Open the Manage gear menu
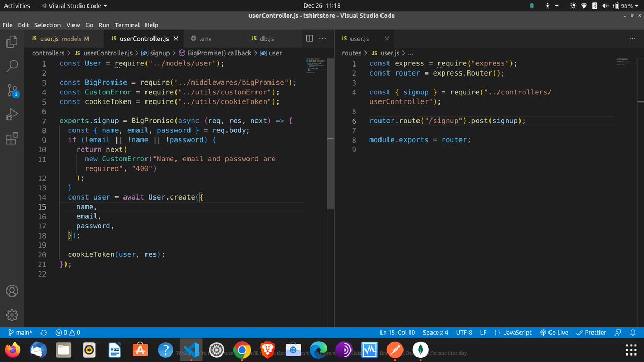 coord(12,315)
